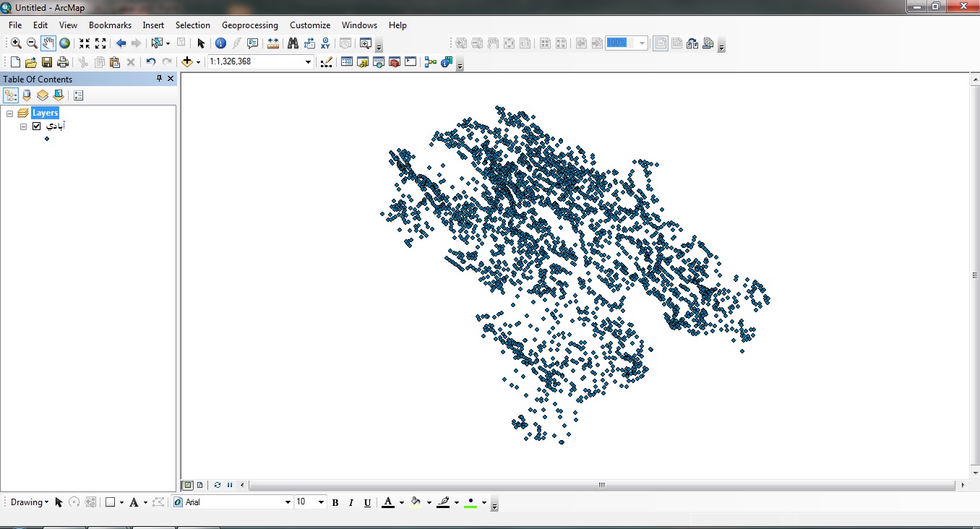
Task: Open Data Driven Pages setup icon
Action: pos(708,43)
